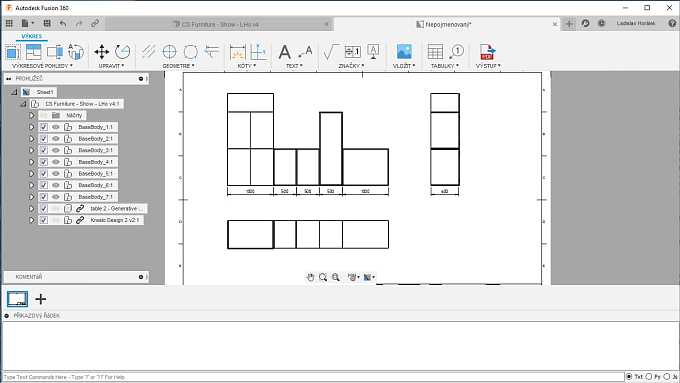Open Ladislav Horálek account menu
Viewport: 680px width, 383px height.
[636, 23]
